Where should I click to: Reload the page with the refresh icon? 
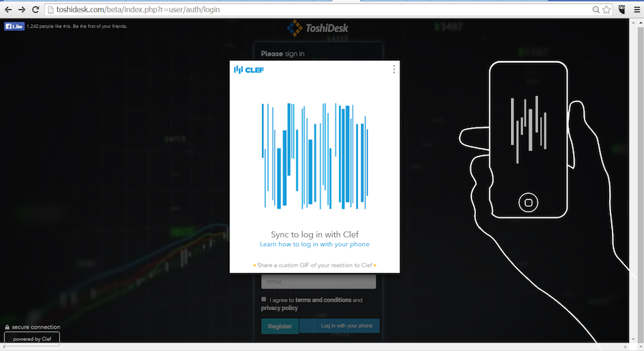pyautogui.click(x=36, y=9)
